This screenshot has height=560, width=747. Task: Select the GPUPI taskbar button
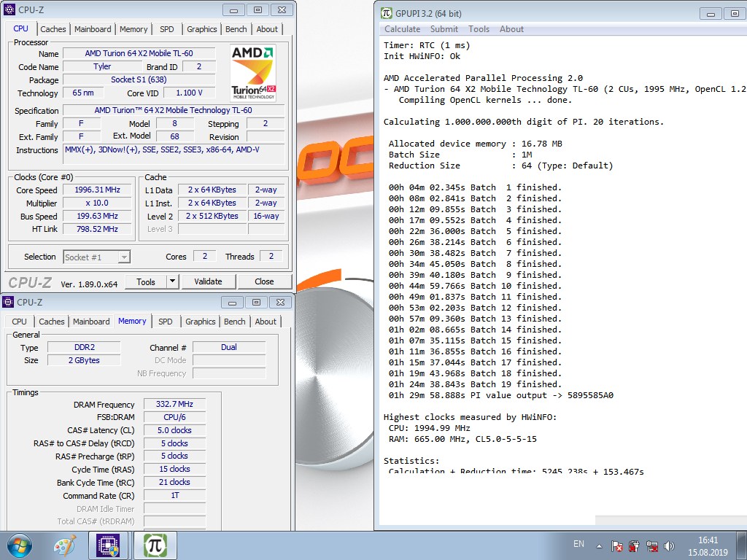click(155, 545)
